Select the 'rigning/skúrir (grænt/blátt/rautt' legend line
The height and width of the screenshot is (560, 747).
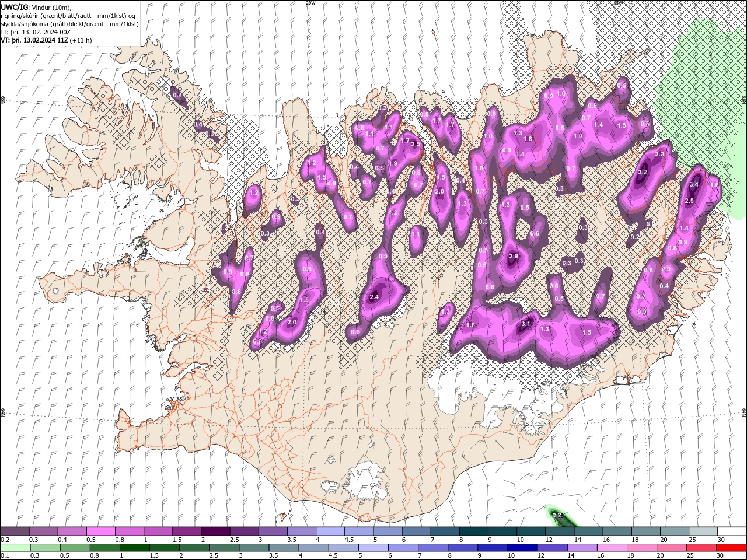coord(68,15)
